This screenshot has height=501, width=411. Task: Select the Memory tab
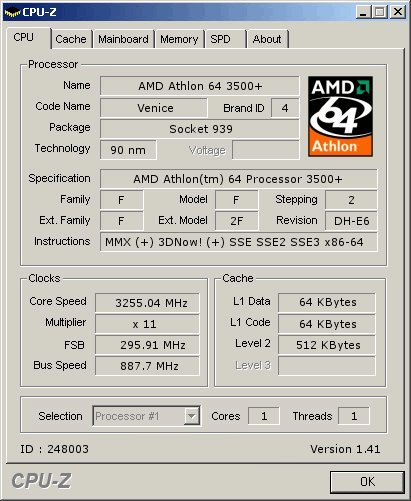tap(179, 39)
